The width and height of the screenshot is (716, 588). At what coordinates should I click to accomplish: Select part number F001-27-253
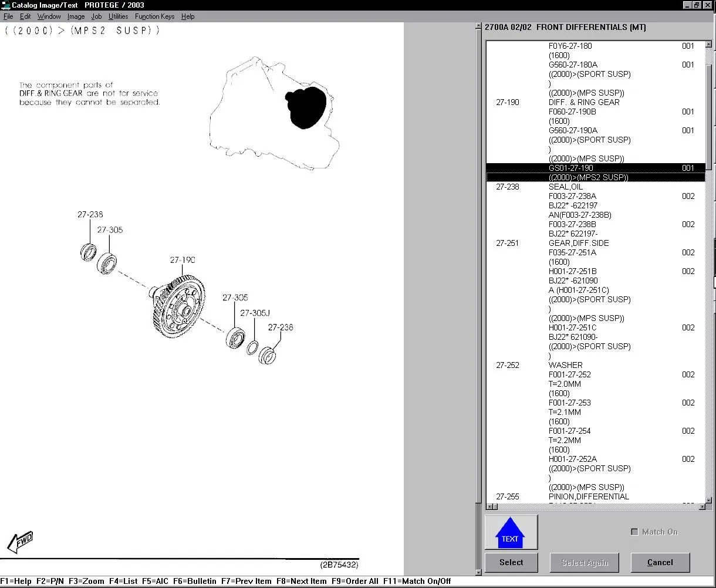click(x=570, y=403)
